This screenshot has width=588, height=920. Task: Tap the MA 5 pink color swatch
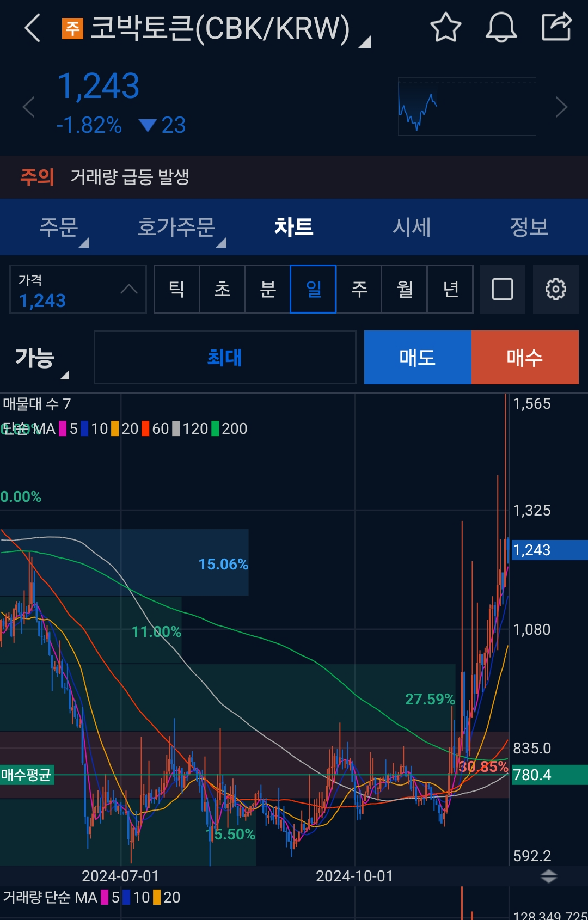click(63, 429)
